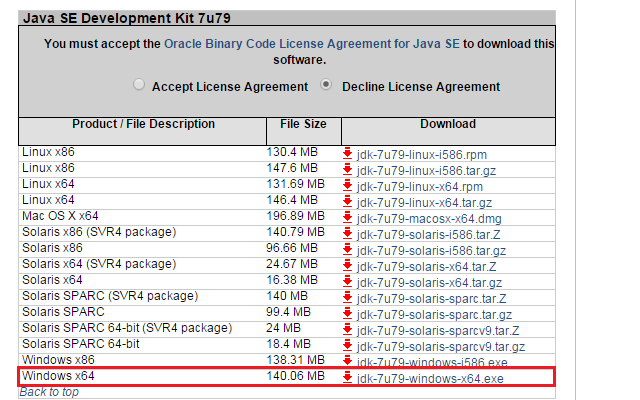Download jdk-7u79-solaris-sparc.tar.Z file link
Image resolution: width=640 pixels, height=400 pixels.
pyautogui.click(x=431, y=298)
